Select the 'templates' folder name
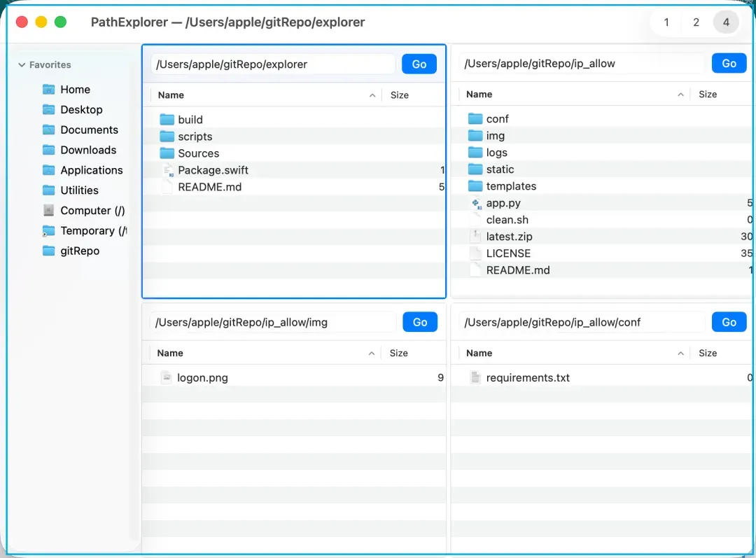The height and width of the screenshot is (558, 756). pyautogui.click(x=511, y=186)
